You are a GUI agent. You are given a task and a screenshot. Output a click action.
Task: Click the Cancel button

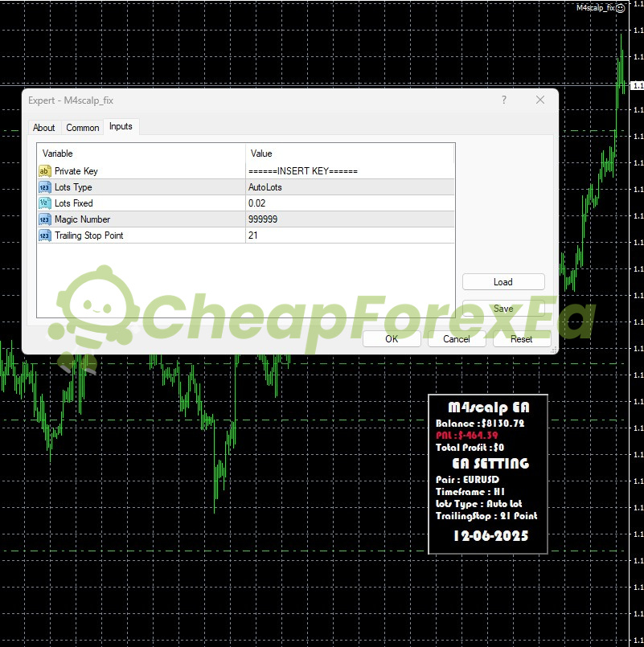click(x=457, y=339)
